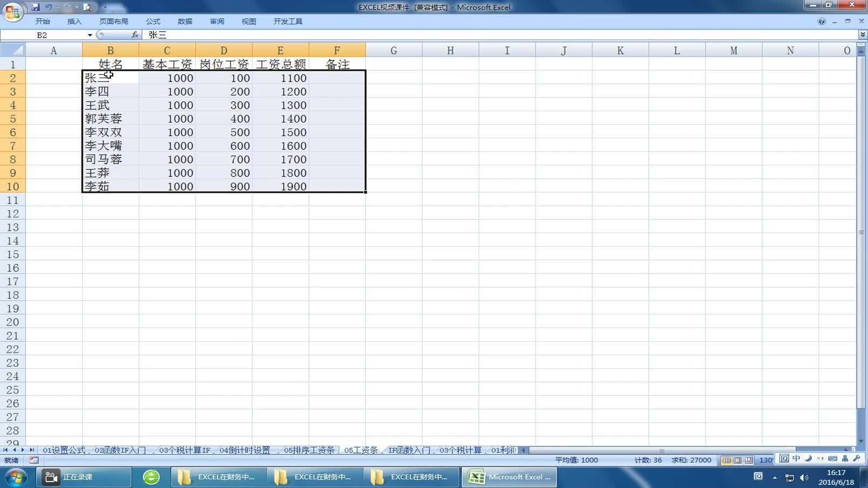Click the IME user account icon
Image resolution: width=868 pixels, height=488 pixels.
pyautogui.click(x=845, y=458)
